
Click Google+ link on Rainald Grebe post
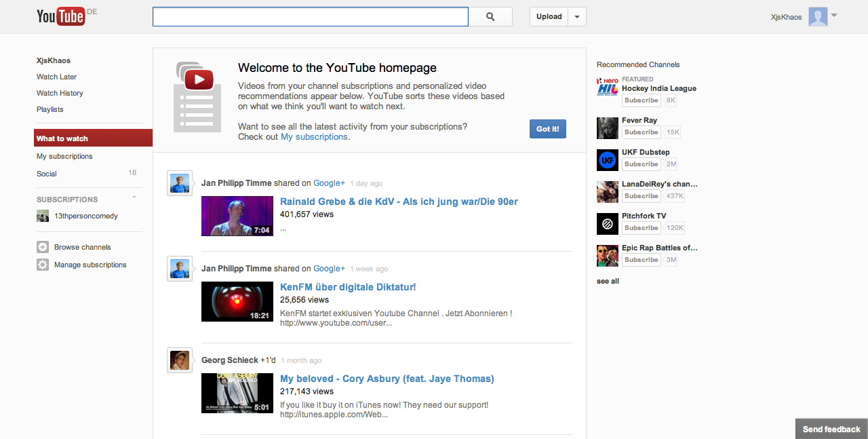tap(329, 183)
